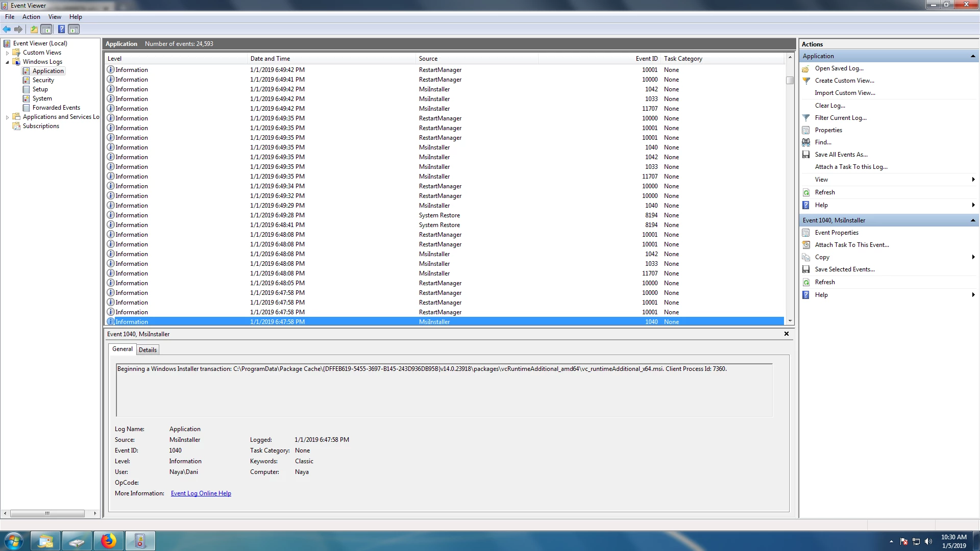Click the Back arrow in the toolbar
Image resolution: width=980 pixels, height=551 pixels.
(x=7, y=29)
